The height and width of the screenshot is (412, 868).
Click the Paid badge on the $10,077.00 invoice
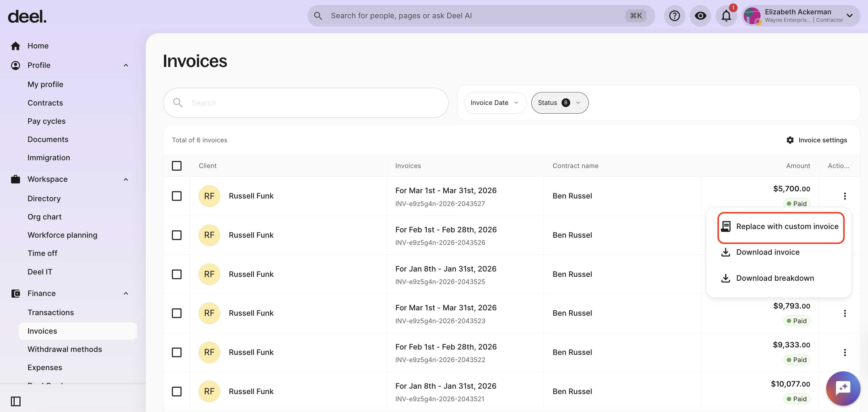(797, 399)
